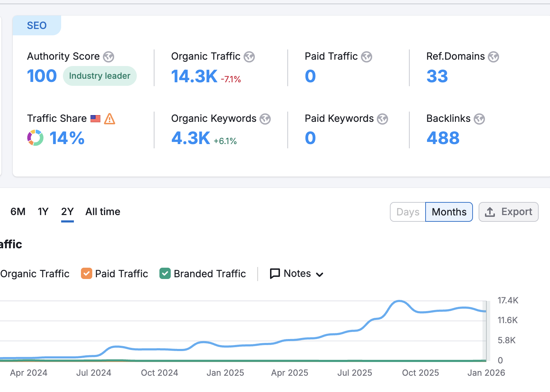Click globe icon next to Paid Traffic
The width and height of the screenshot is (550, 392).
pos(367,57)
